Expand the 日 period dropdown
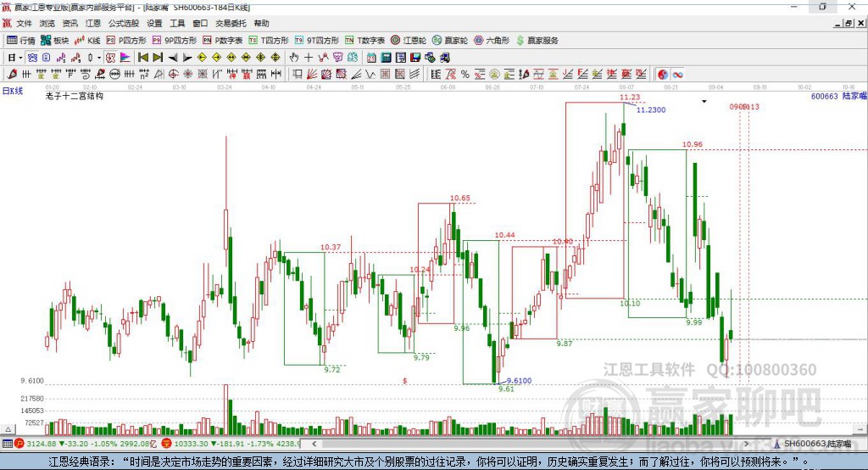This screenshot has width=868, height=470. [x=20, y=58]
